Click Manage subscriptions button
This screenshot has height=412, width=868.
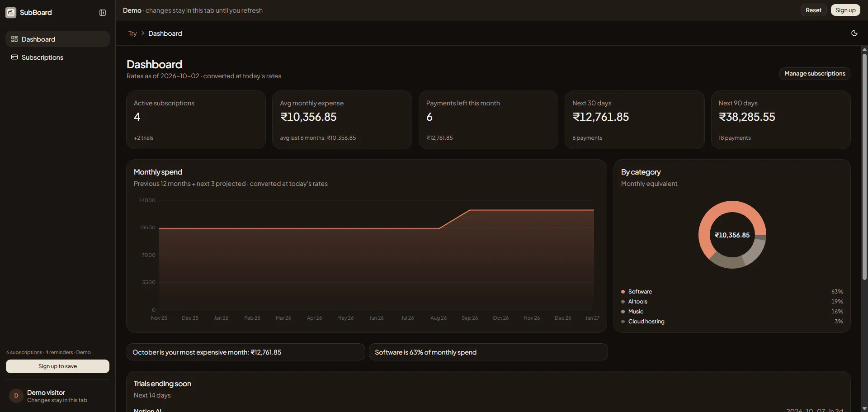pos(815,74)
